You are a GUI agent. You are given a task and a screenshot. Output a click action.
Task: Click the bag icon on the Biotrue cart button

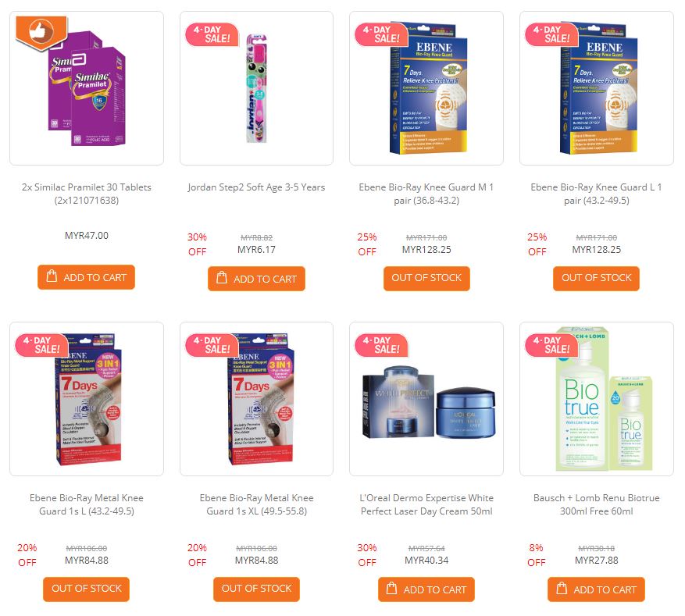pos(562,589)
